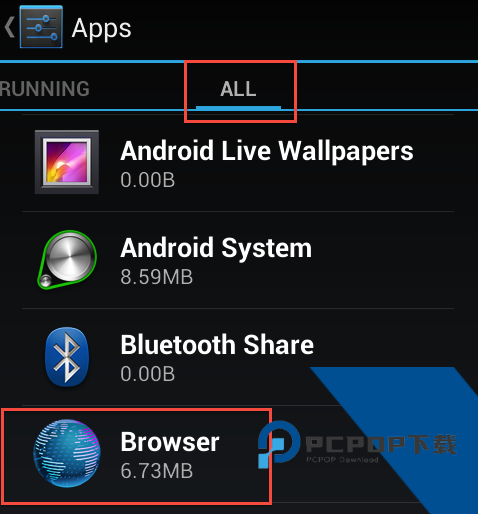This screenshot has height=514, width=478.
Task: Switch to the RUNNING tab
Action: [x=45, y=89]
